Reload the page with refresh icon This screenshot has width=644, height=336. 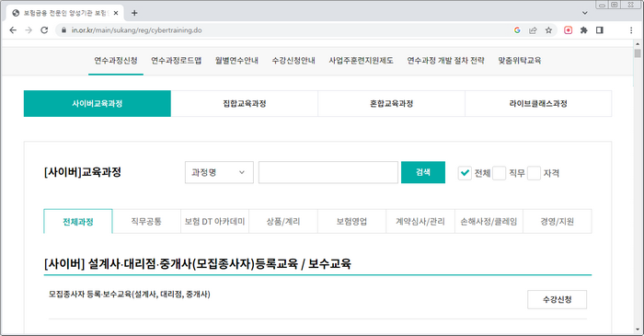(x=44, y=30)
